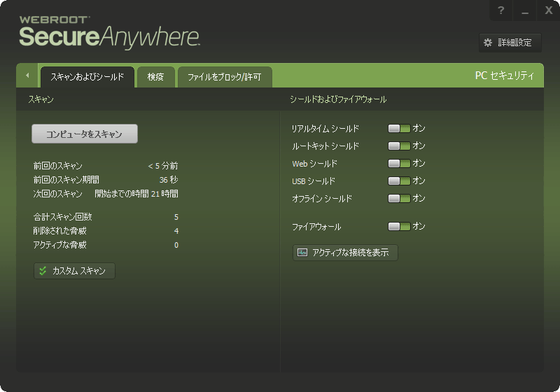Click the monitor icon on アクティブな接続を表示
The image size is (560, 392).
302,253
